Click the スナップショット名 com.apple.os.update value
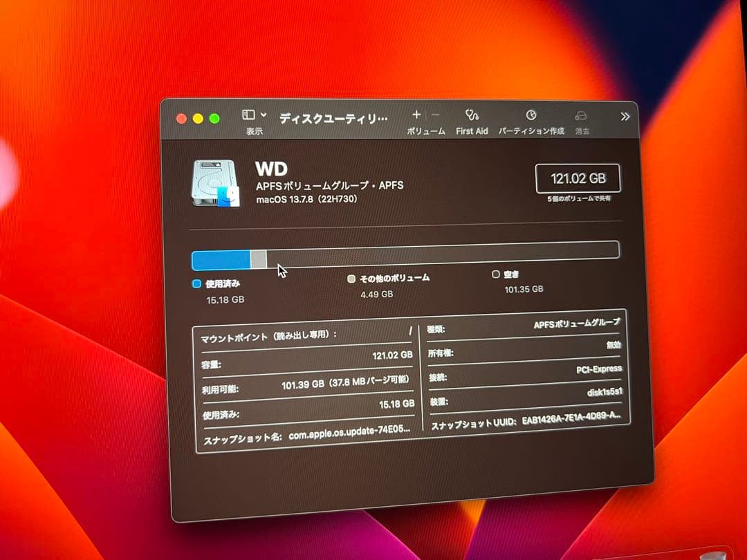This screenshot has width=747, height=560. coord(349,432)
